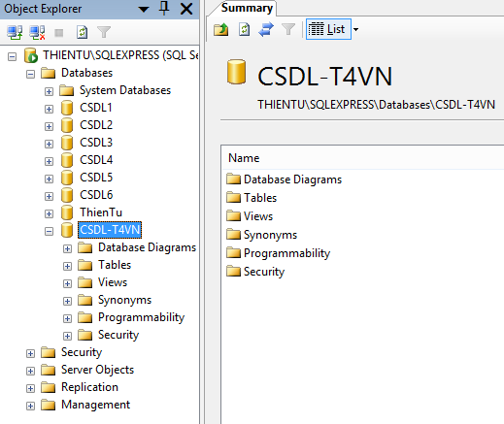The width and height of the screenshot is (504, 424).
Task: Collapse the CSDL-T4VN database node
Action: [49, 232]
